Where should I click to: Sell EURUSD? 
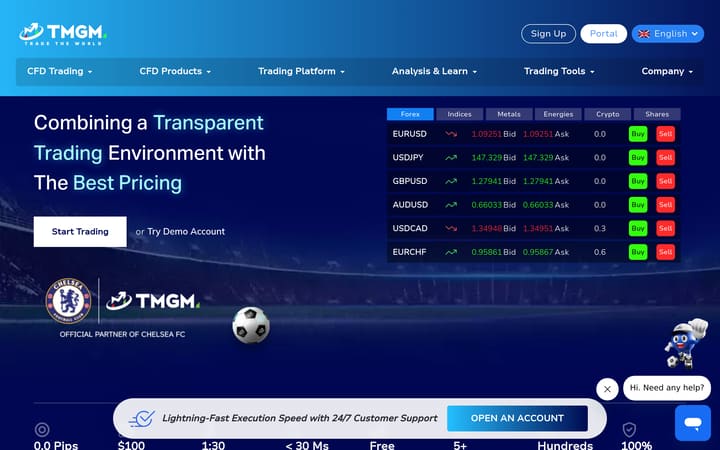pyautogui.click(x=665, y=134)
